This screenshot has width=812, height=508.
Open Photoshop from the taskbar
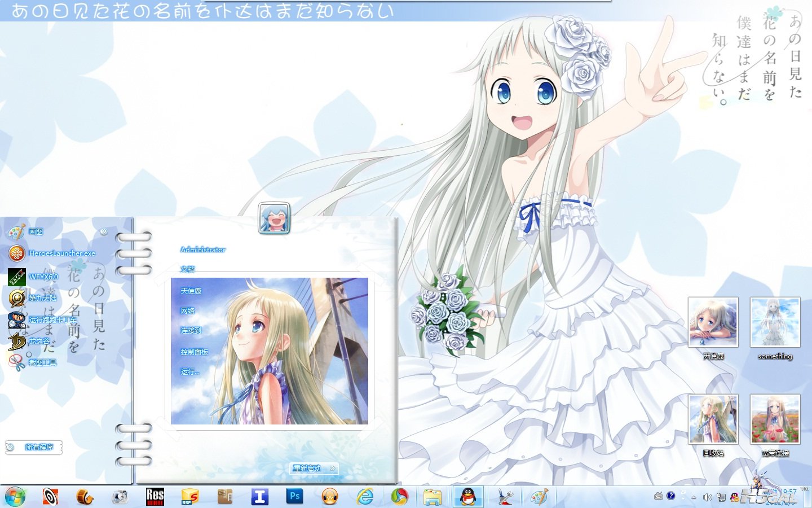click(x=294, y=497)
